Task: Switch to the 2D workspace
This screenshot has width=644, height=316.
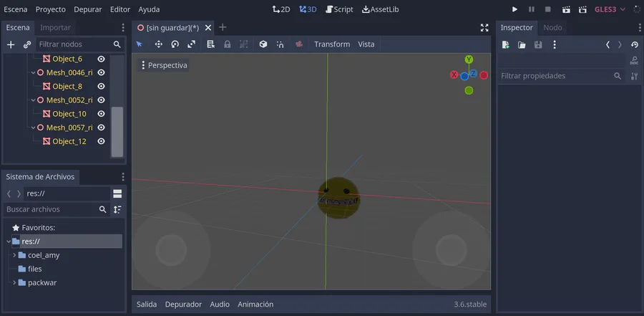Action: [x=281, y=9]
